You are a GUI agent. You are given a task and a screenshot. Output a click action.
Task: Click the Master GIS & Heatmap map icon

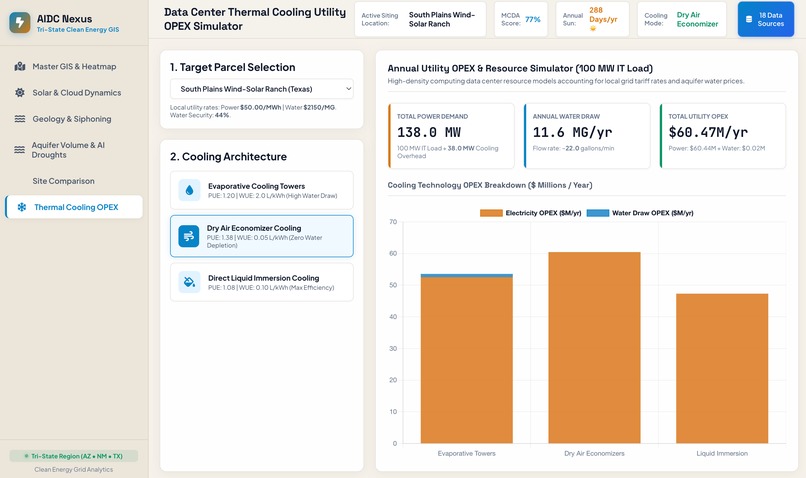point(20,66)
